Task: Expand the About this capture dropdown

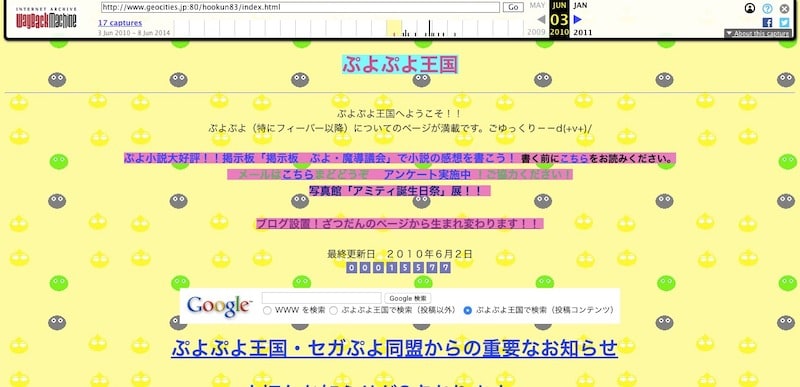Action: (x=758, y=34)
